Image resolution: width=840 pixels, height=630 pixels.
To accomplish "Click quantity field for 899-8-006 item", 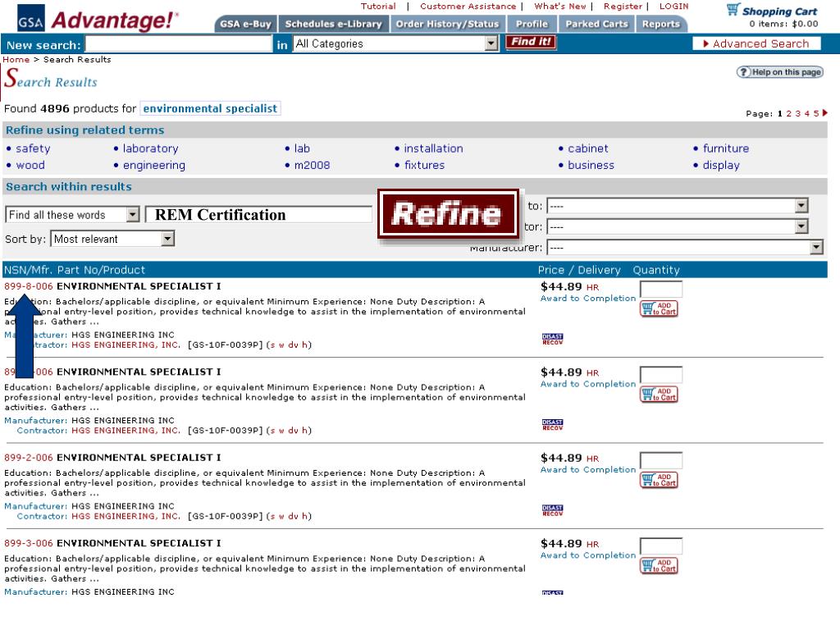I will tap(661, 290).
